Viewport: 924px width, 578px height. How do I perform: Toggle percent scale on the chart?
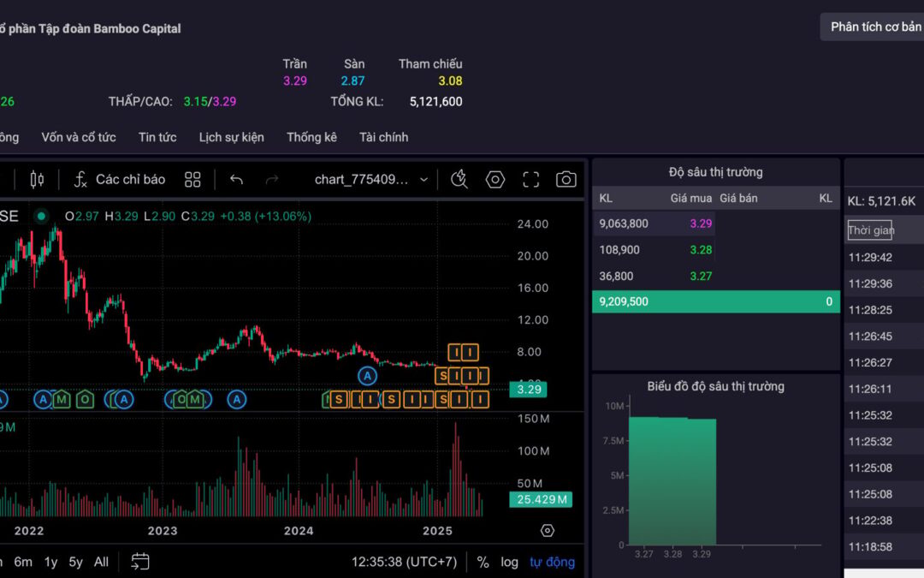(x=483, y=563)
